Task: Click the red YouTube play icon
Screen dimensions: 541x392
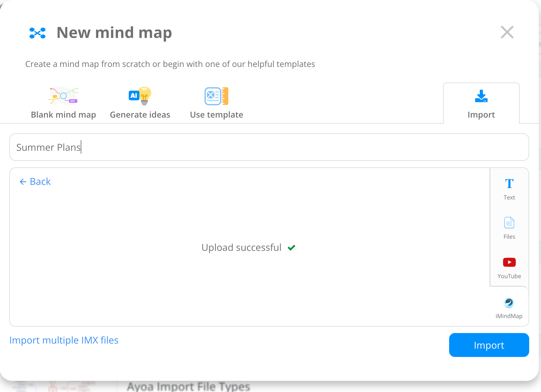Action: click(x=509, y=262)
